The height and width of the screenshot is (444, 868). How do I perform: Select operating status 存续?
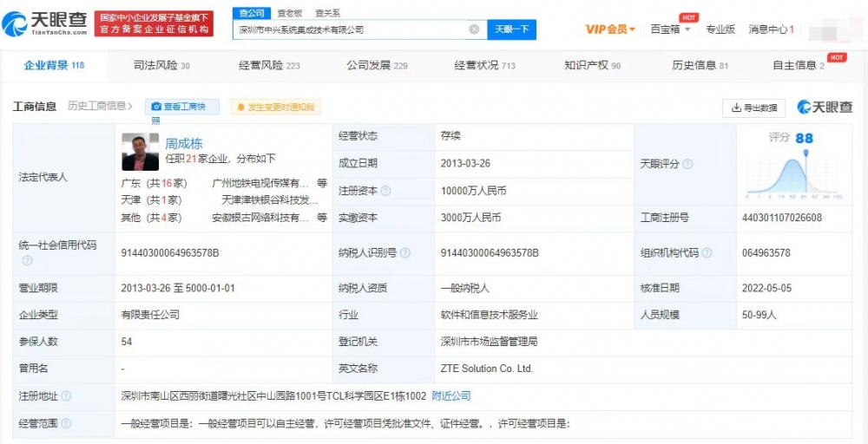[450, 135]
